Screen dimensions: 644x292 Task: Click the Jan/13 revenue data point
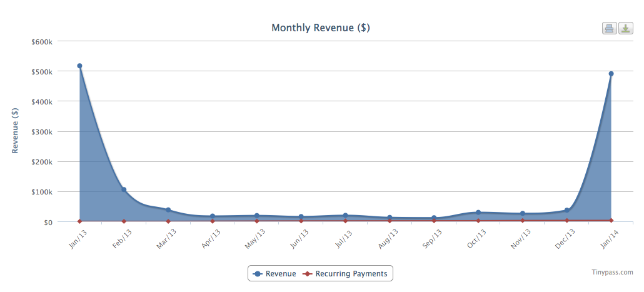coord(79,66)
